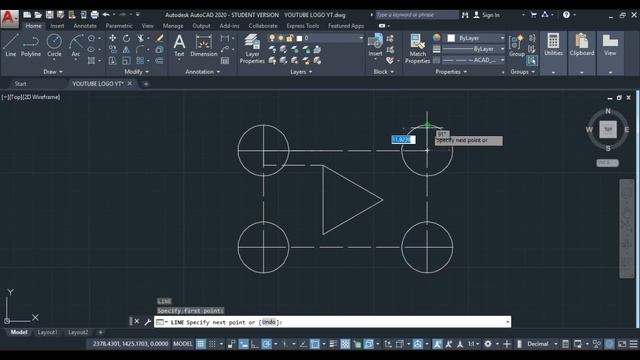
Task: Open Layer Properties manager
Action: [x=252, y=49]
